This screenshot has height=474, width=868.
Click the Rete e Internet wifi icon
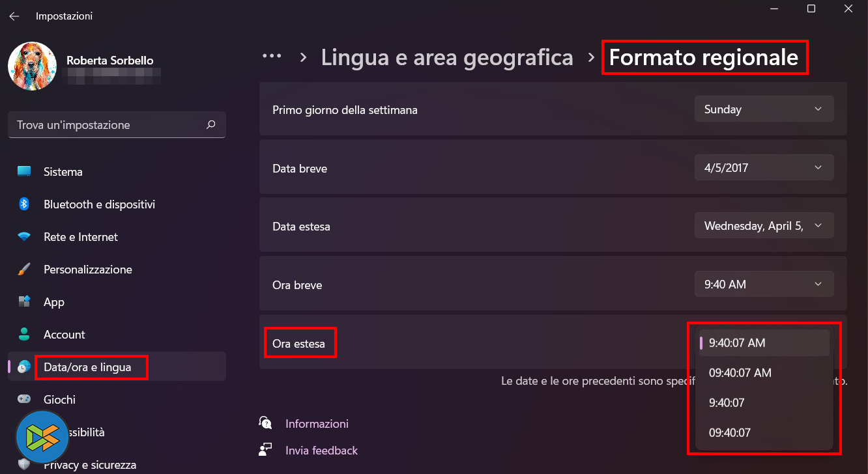click(24, 237)
